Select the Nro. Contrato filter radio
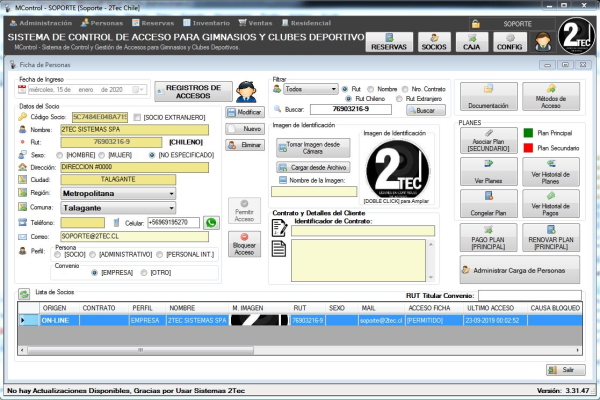This screenshot has height=400, width=600. (405, 89)
